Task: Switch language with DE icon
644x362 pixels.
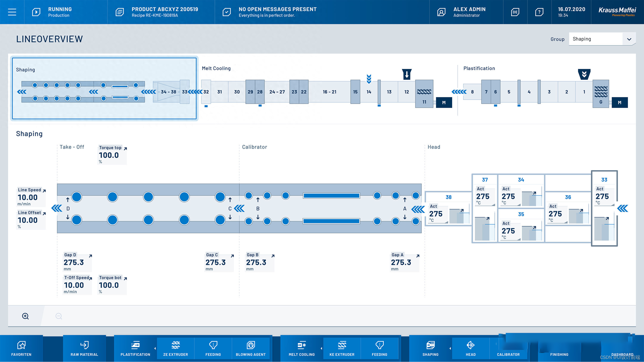Action: tap(515, 12)
